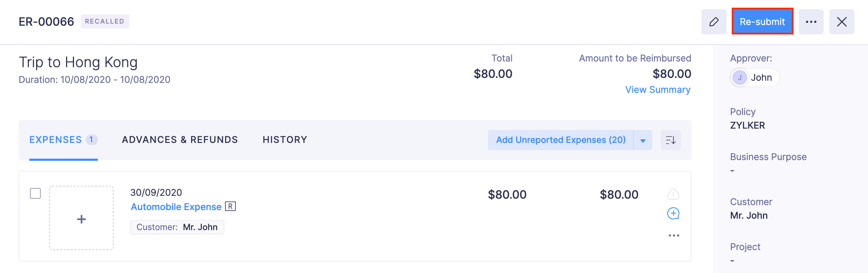The height and width of the screenshot is (273, 868).
Task: Click the R badge beside Automobile Expense
Action: point(230,207)
